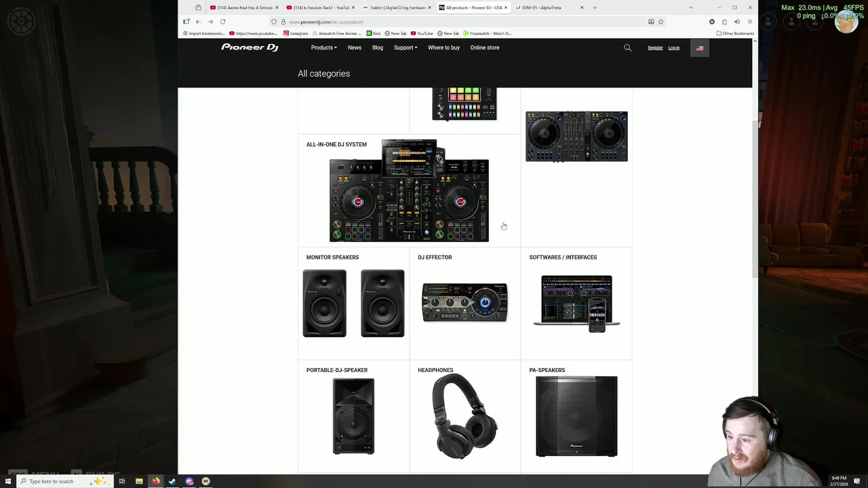Expand the Support dropdown menu
The height and width of the screenshot is (488, 868).
[406, 47]
